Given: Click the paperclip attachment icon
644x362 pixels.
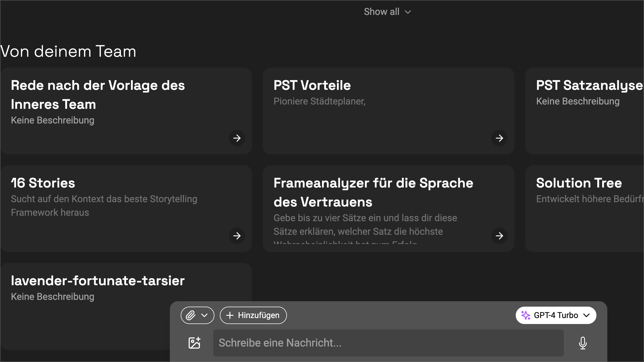Looking at the screenshot, I should tap(191, 315).
